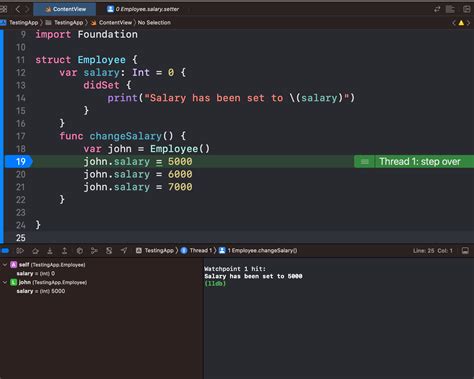Open the related items grid icon
This screenshot has height=379, width=474.
pyautogui.click(x=4, y=9)
